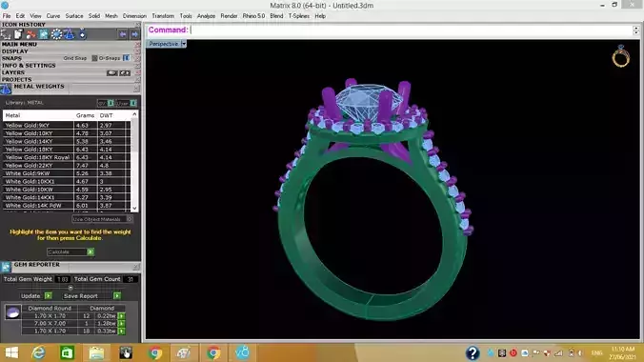Image resolution: width=644 pixels, height=362 pixels.
Task: Click inside the Command input field
Action: pos(412,30)
